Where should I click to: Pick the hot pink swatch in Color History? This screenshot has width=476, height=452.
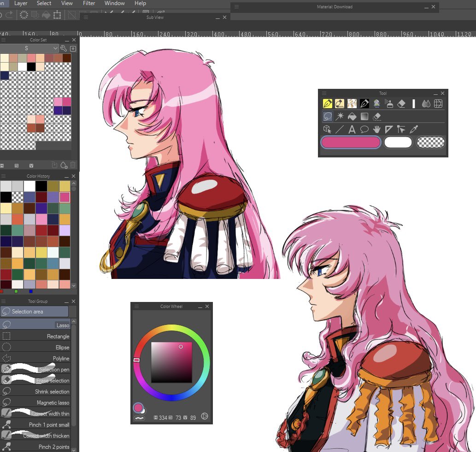[65, 197]
